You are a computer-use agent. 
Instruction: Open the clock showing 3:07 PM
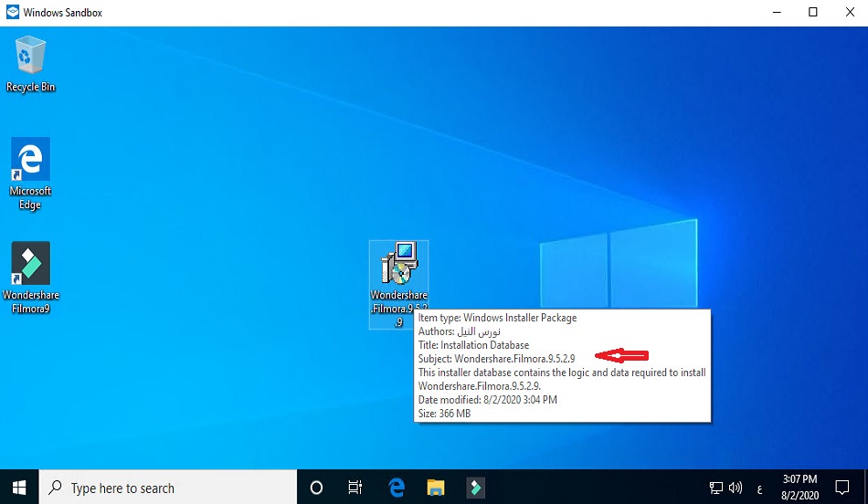click(x=799, y=487)
